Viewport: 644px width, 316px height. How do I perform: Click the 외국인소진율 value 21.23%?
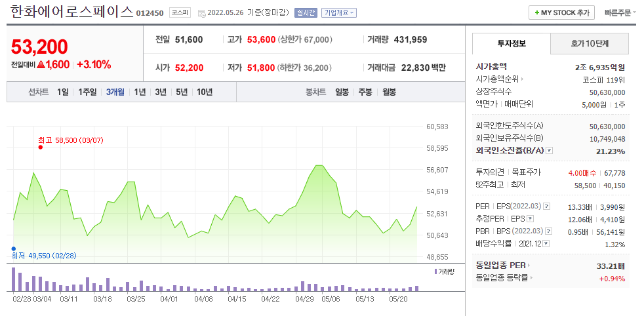(611, 151)
